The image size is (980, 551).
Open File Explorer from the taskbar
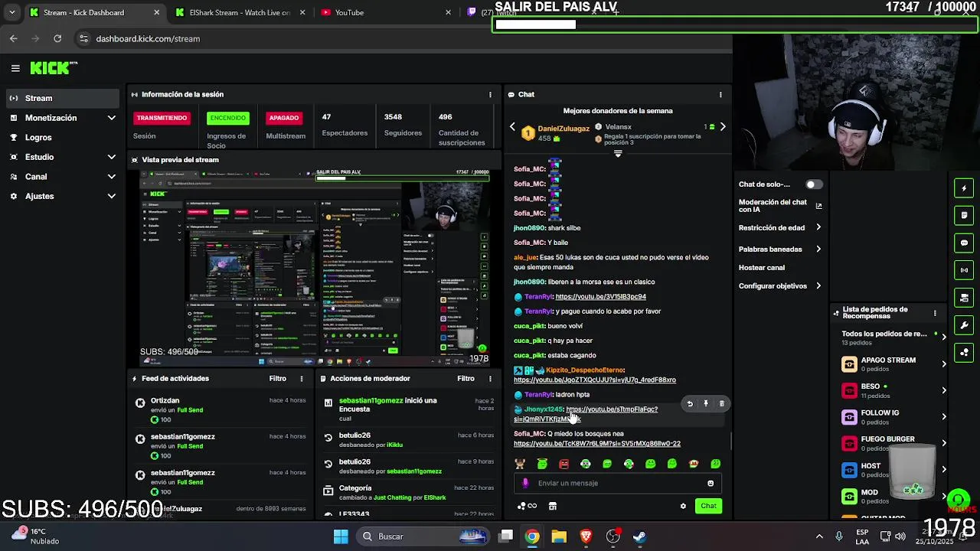[x=559, y=536]
